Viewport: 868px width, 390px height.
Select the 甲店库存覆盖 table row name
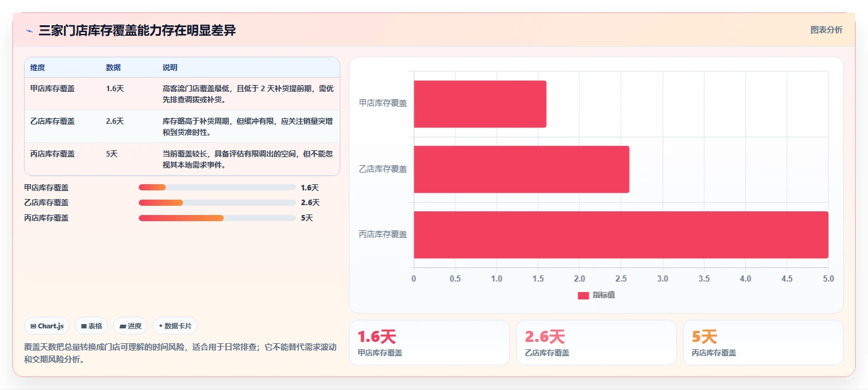(x=52, y=88)
